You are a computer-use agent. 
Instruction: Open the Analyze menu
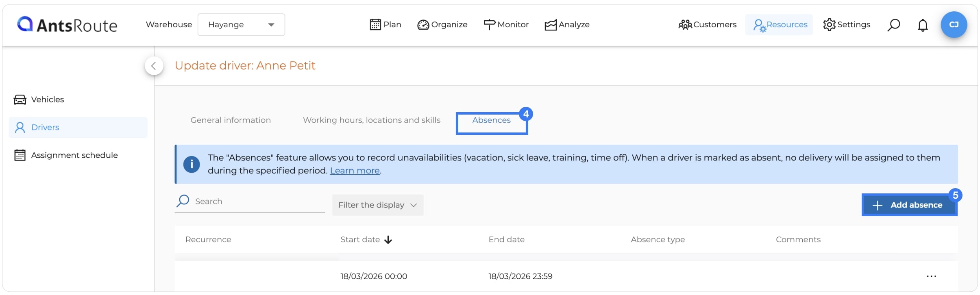point(567,25)
